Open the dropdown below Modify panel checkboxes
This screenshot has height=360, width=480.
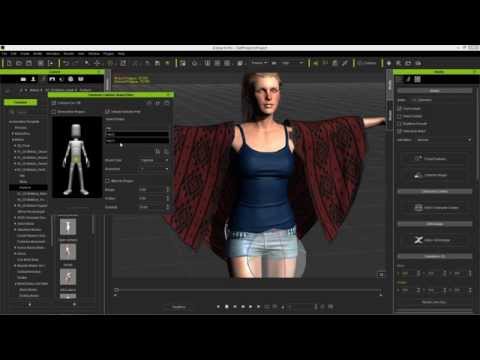coord(444,140)
